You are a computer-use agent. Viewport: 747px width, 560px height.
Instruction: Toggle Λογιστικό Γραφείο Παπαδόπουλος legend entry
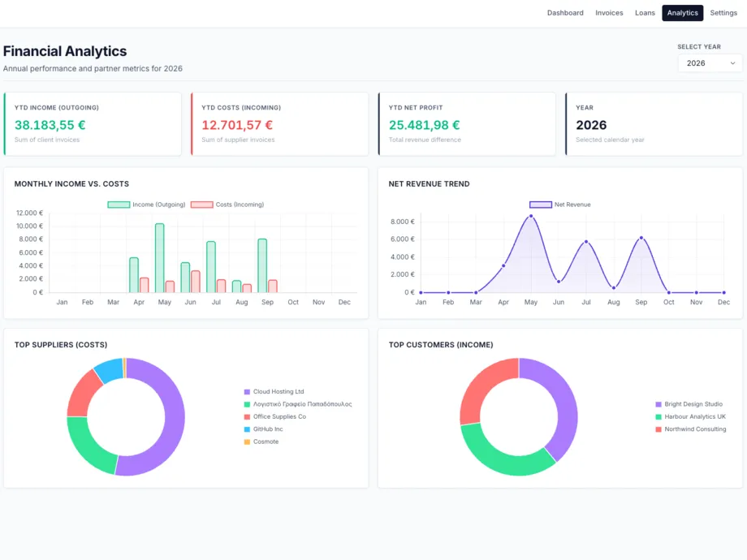coord(298,404)
